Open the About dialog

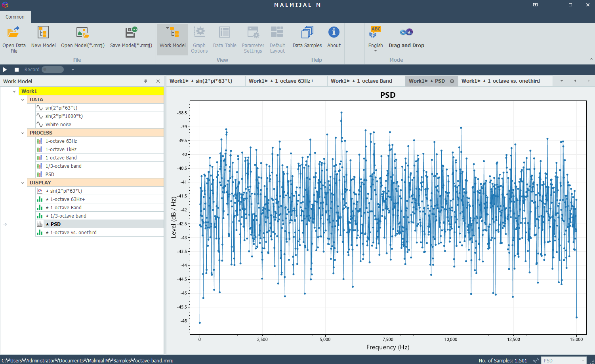[x=334, y=39]
